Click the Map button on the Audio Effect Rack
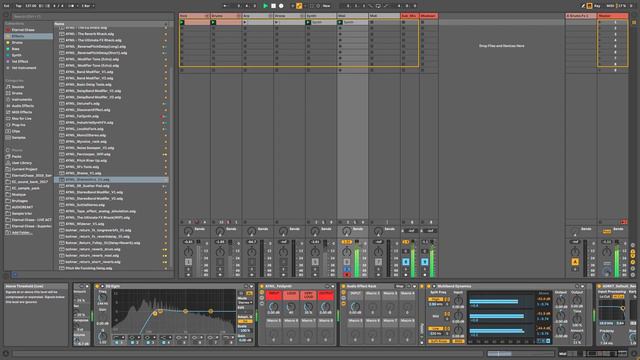Screen dimensions: 640x360 400,287
